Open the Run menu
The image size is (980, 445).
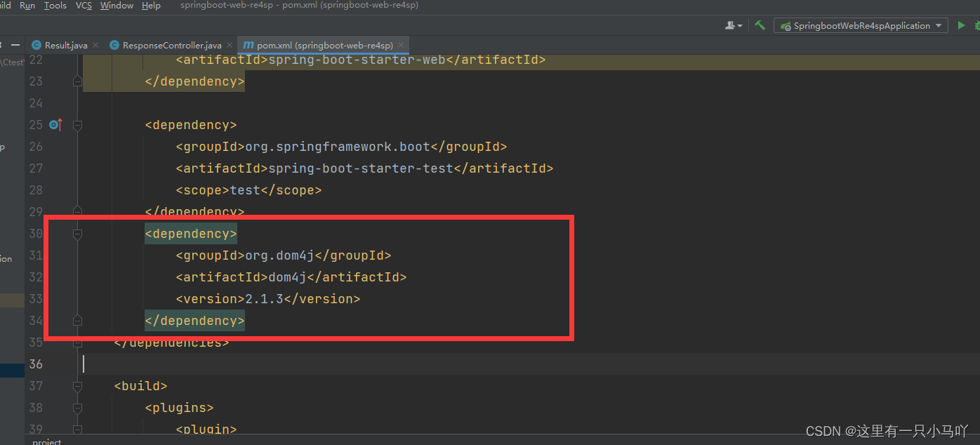tap(27, 6)
